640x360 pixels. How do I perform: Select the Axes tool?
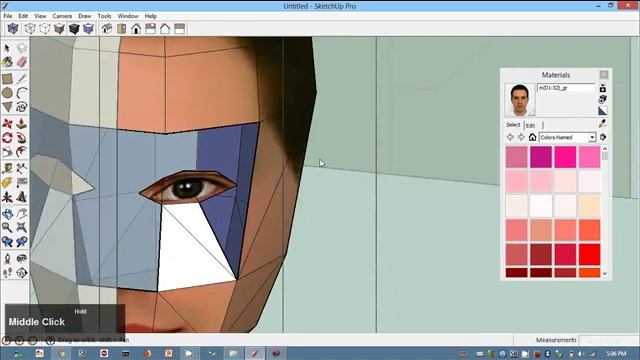(x=7, y=197)
